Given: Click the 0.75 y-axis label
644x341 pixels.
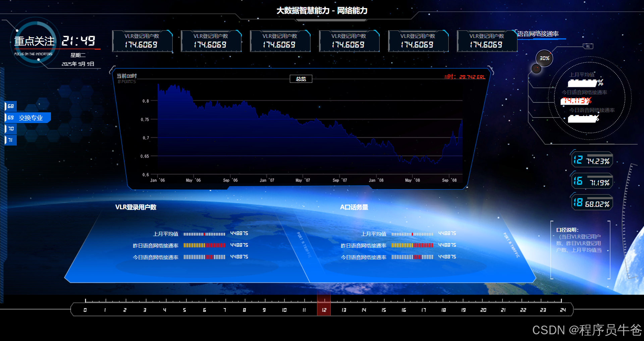Looking at the screenshot, I should (x=145, y=120).
